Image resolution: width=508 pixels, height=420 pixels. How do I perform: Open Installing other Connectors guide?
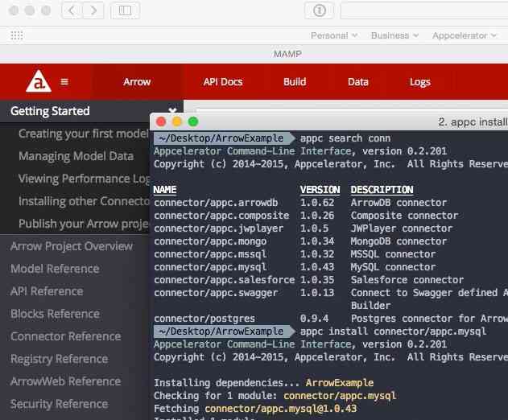point(84,201)
